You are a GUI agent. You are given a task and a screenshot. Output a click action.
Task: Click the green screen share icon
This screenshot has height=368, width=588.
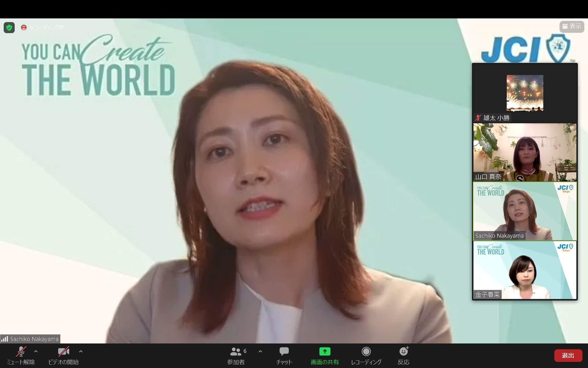click(x=325, y=351)
